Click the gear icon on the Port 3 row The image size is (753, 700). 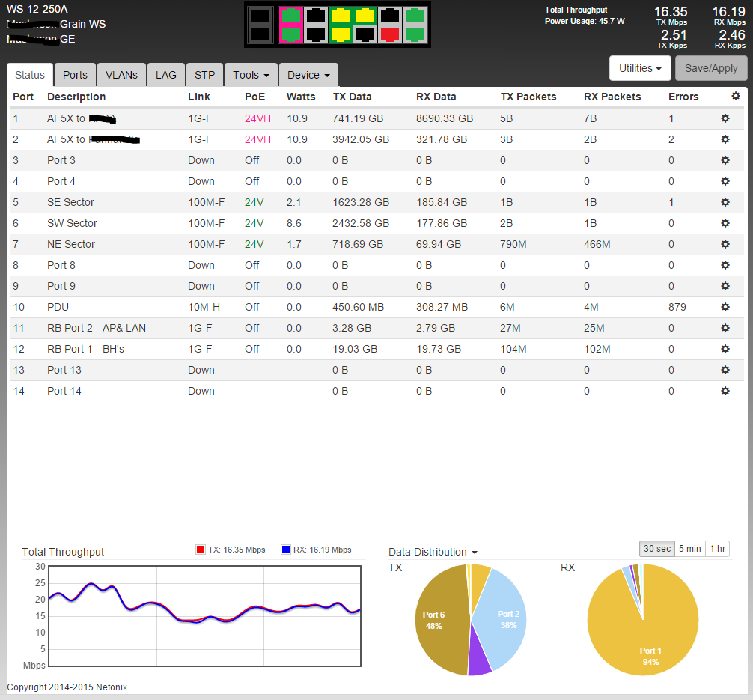point(725,160)
